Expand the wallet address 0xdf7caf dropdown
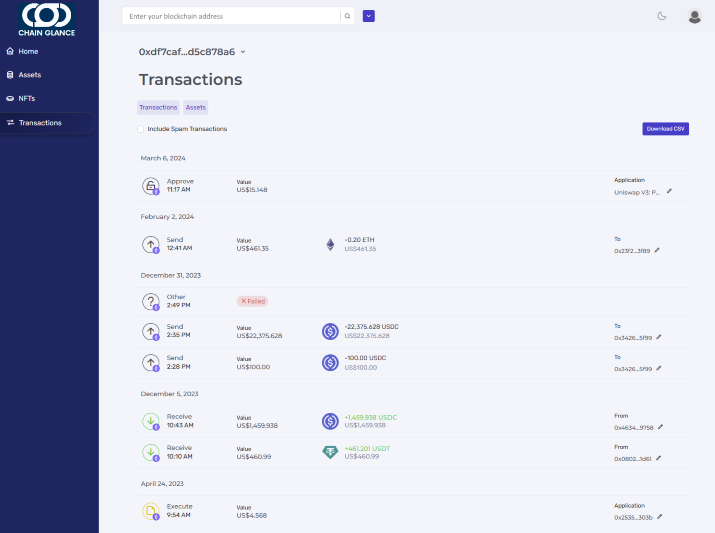 (x=243, y=52)
